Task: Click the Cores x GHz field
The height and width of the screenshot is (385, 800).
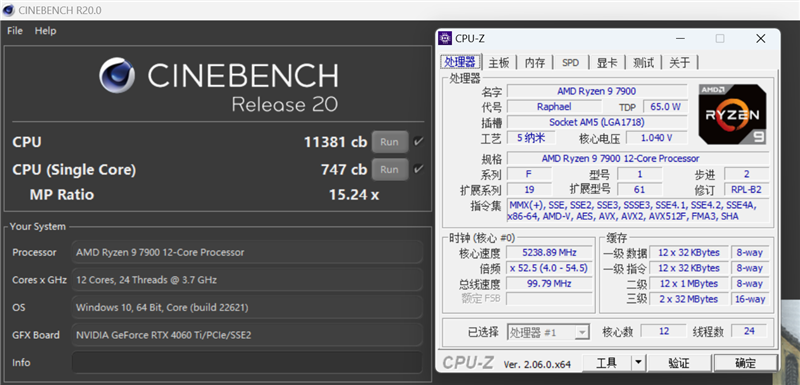Action: click(x=247, y=280)
